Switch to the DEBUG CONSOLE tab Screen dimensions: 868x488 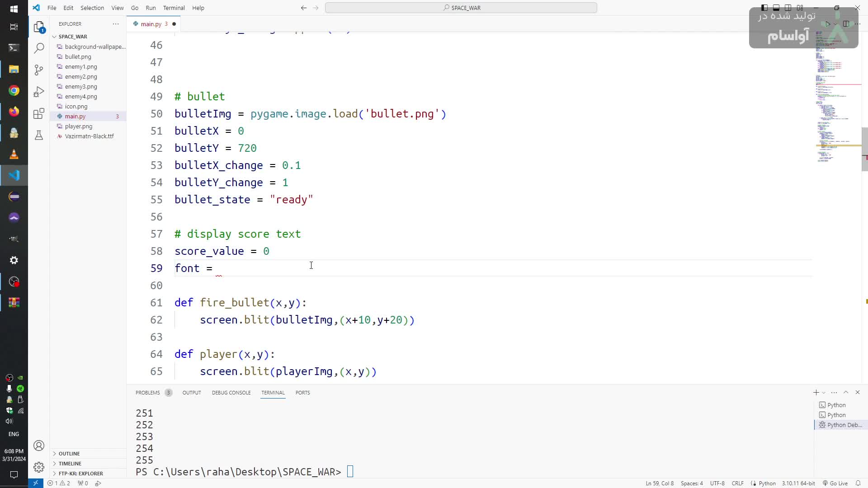(x=231, y=392)
